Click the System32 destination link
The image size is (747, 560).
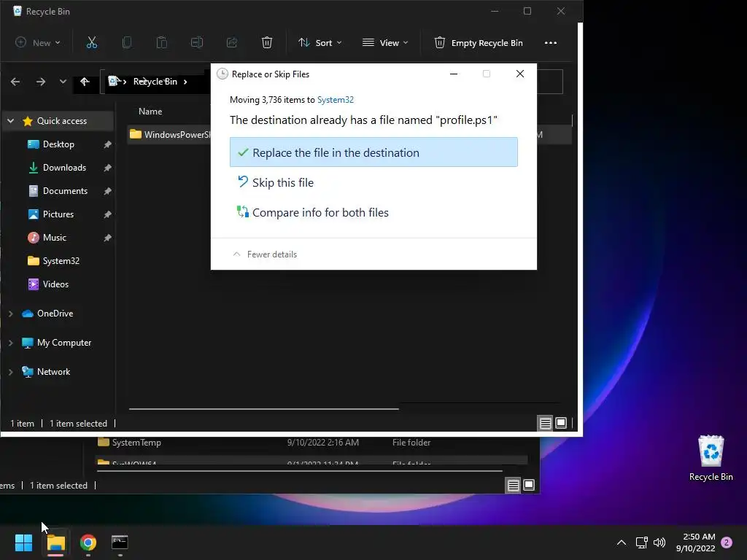336,100
